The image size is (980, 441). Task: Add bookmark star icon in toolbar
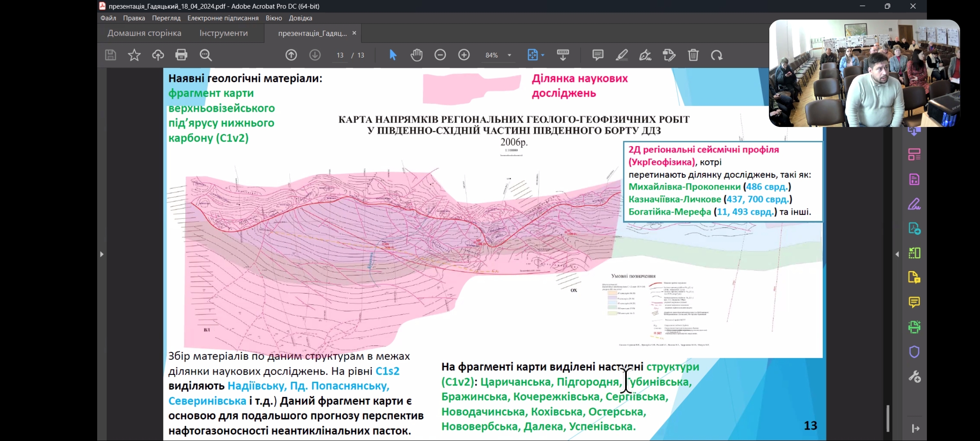(134, 55)
